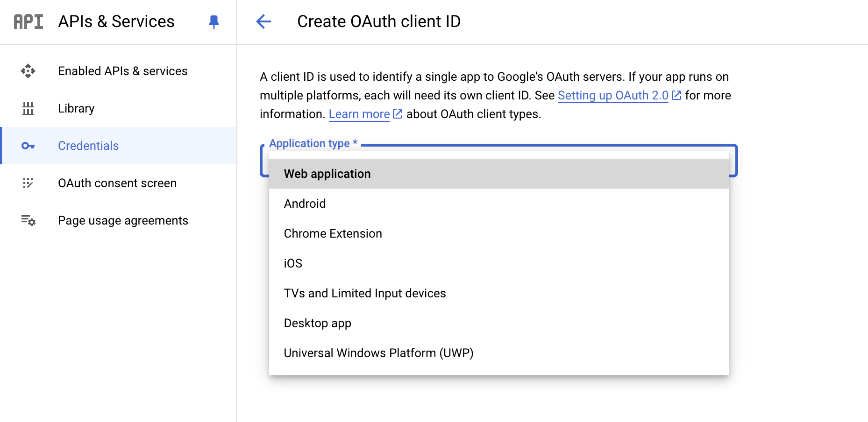
Task: Choose Android as application type
Action: coord(305,204)
